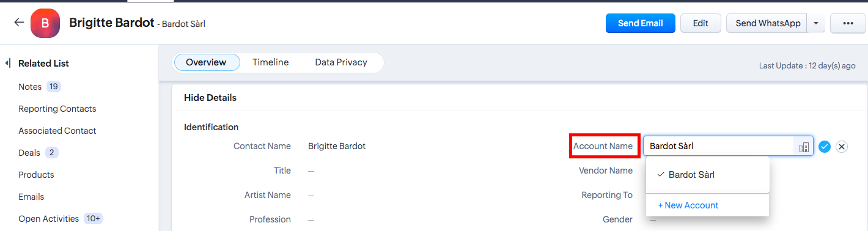Click the Send WhatsApp button
868x231 pixels.
(767, 23)
